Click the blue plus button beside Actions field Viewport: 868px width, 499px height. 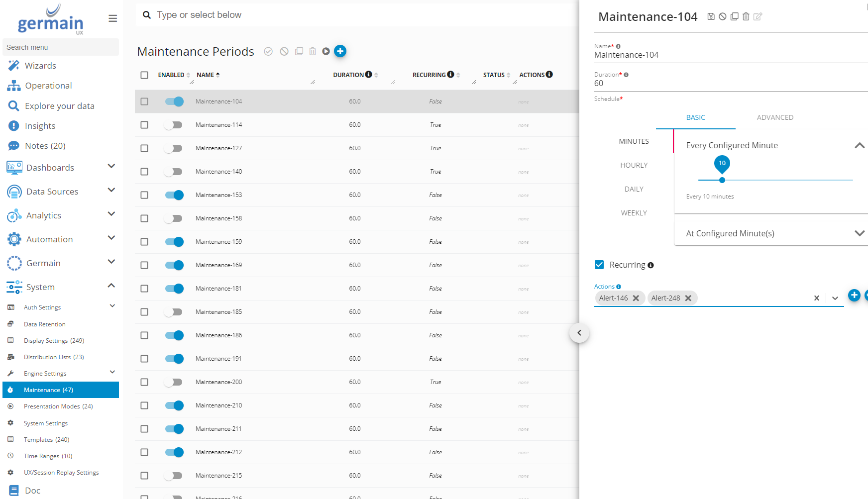[x=854, y=296]
